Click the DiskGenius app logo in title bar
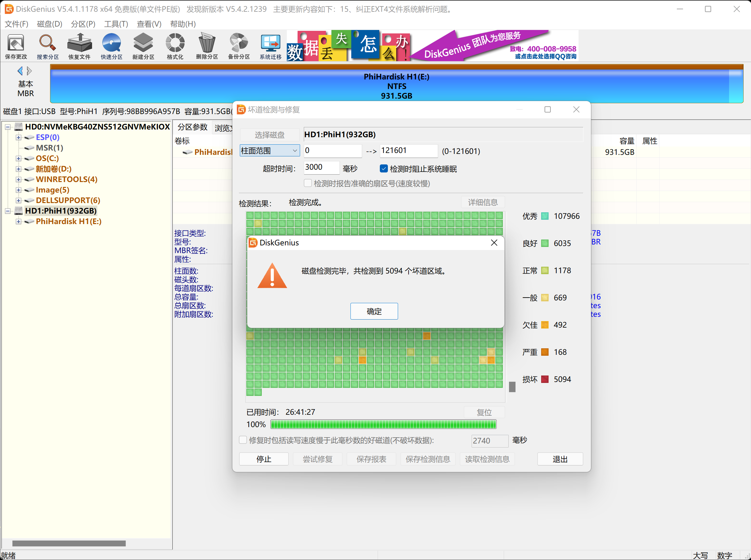The image size is (751, 560). click(9, 9)
